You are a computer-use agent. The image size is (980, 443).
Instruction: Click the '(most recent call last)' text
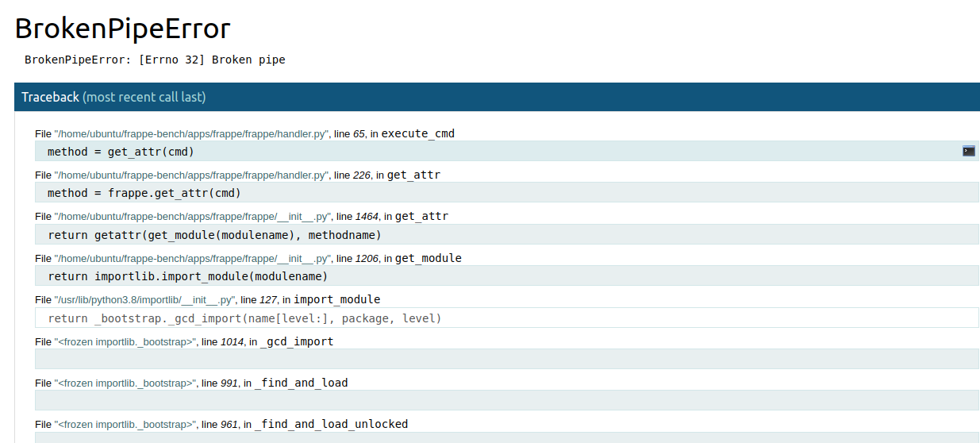(x=144, y=97)
